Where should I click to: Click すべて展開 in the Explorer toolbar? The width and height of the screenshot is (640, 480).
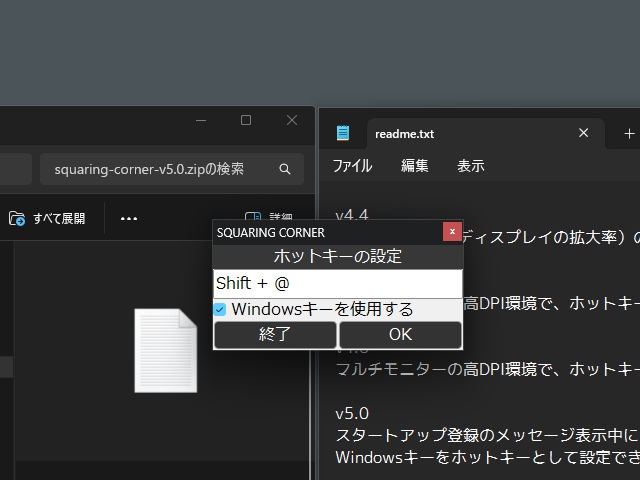(47, 218)
